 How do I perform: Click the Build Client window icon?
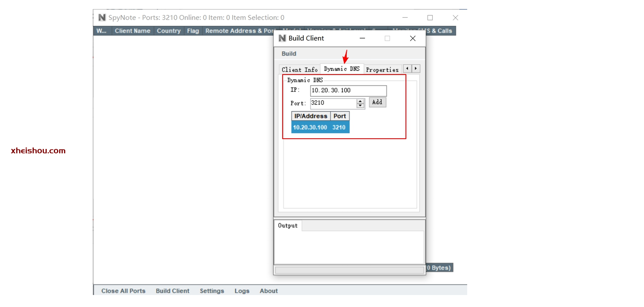[282, 38]
